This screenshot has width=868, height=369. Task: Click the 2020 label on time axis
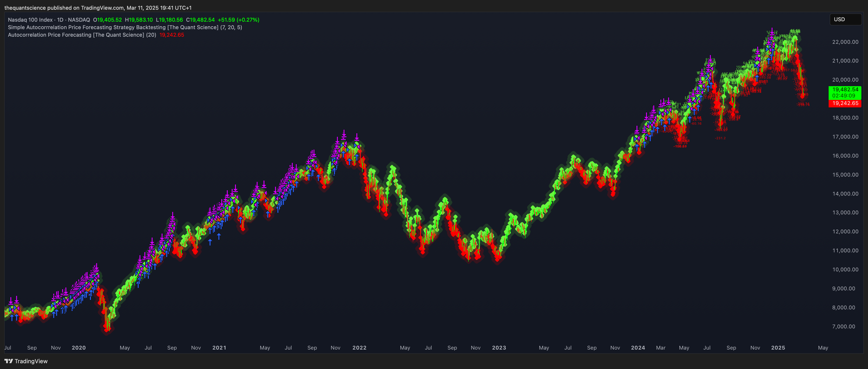pyautogui.click(x=79, y=348)
